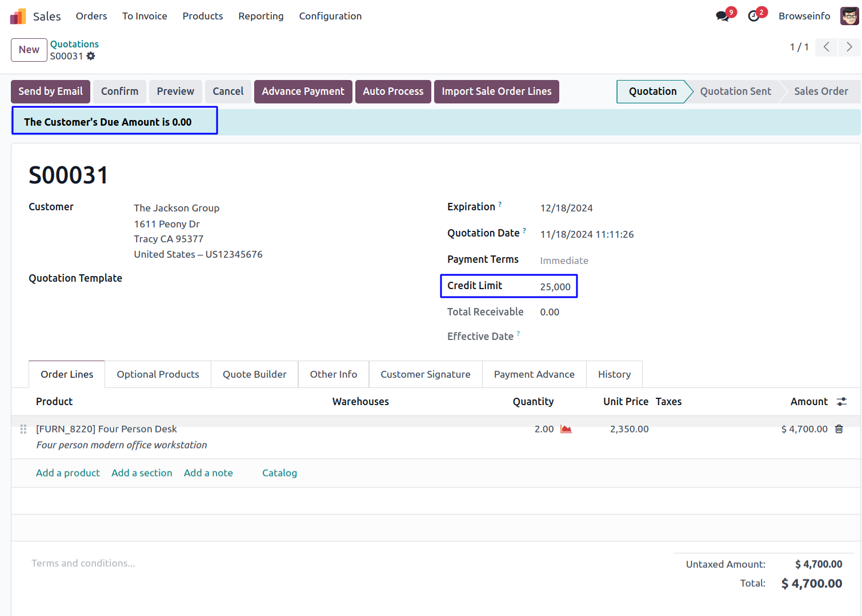
Task: Go to next record arrow
Action: (849, 47)
